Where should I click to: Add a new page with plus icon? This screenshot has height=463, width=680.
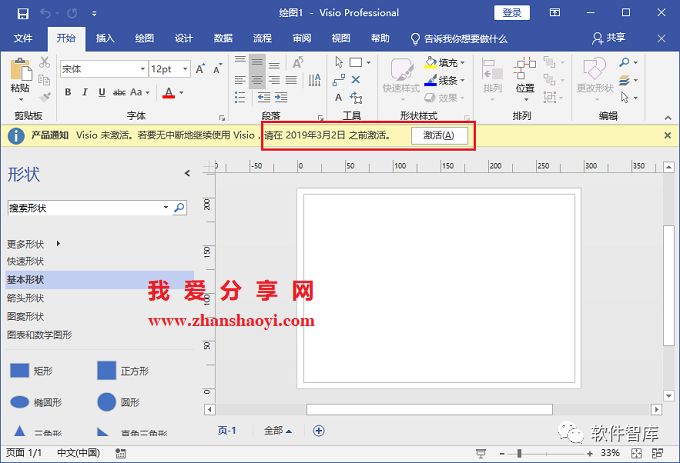319,431
